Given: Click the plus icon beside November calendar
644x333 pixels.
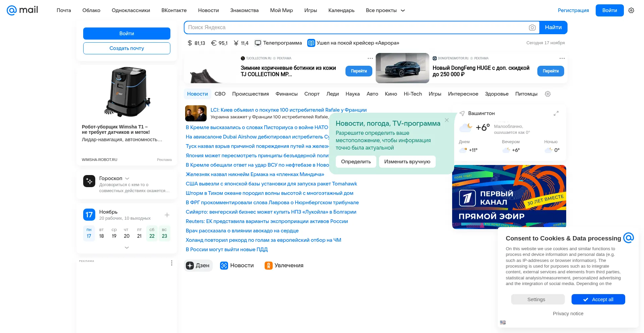Looking at the screenshot, I should pyautogui.click(x=167, y=215).
